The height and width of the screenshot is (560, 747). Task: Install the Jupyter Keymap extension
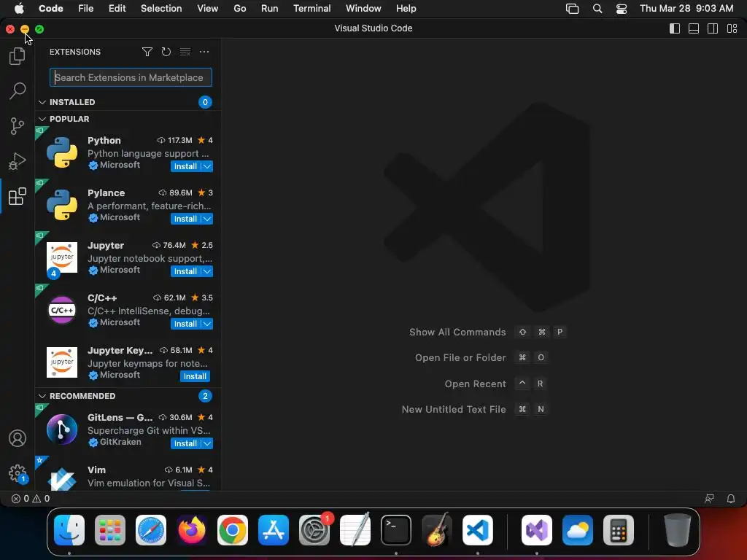coord(195,376)
